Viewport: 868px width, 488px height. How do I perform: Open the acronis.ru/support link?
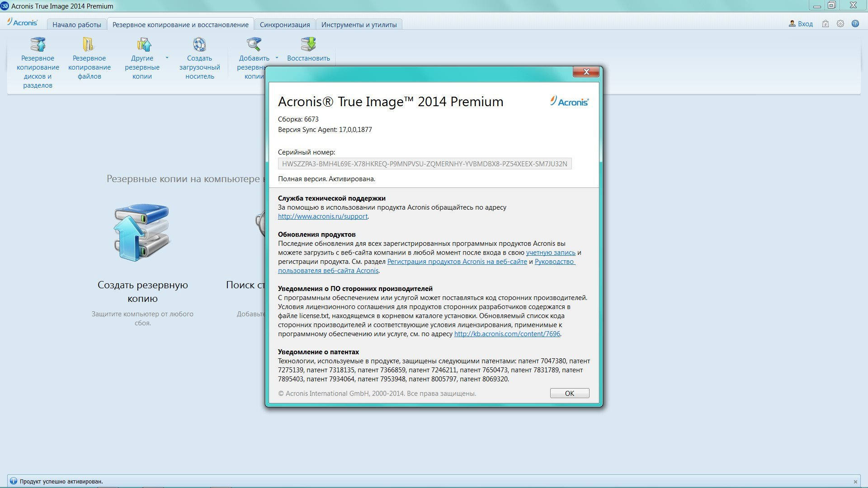point(323,216)
